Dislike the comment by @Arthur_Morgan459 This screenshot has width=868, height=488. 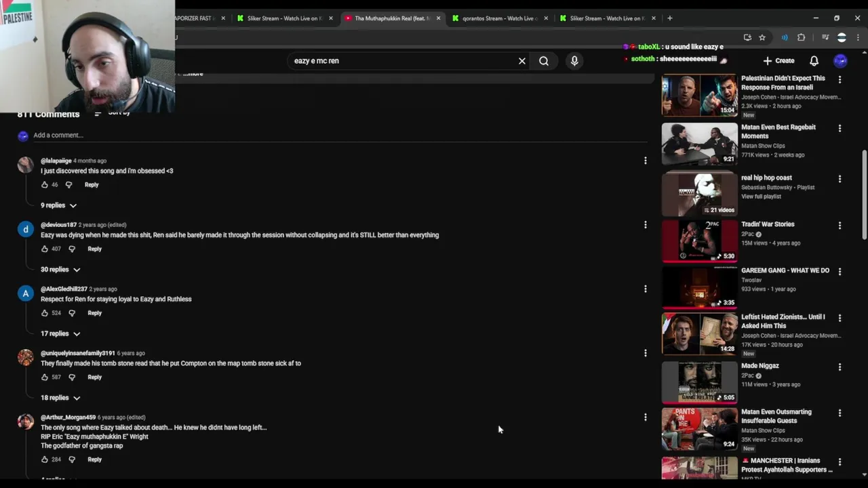[72, 460]
